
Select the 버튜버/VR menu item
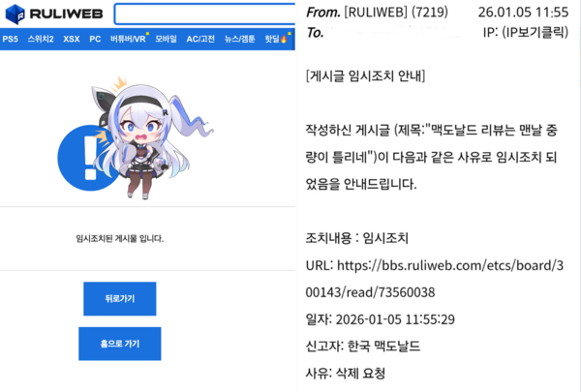click(x=128, y=39)
